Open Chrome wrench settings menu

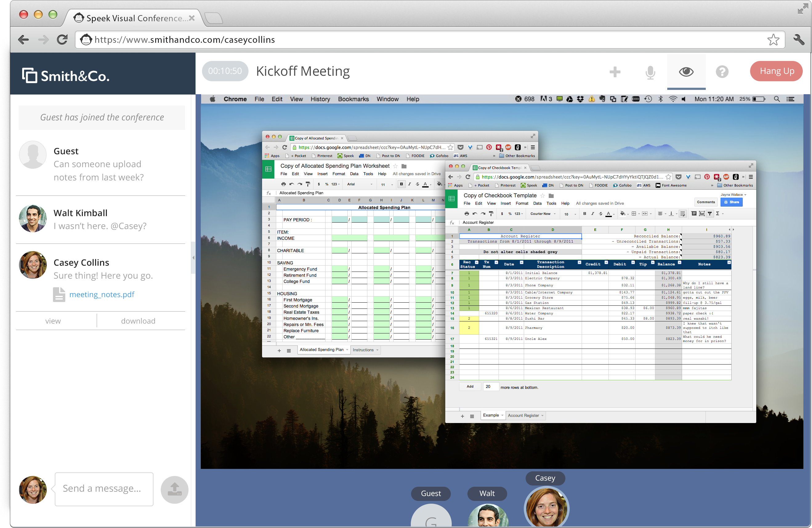tap(798, 40)
